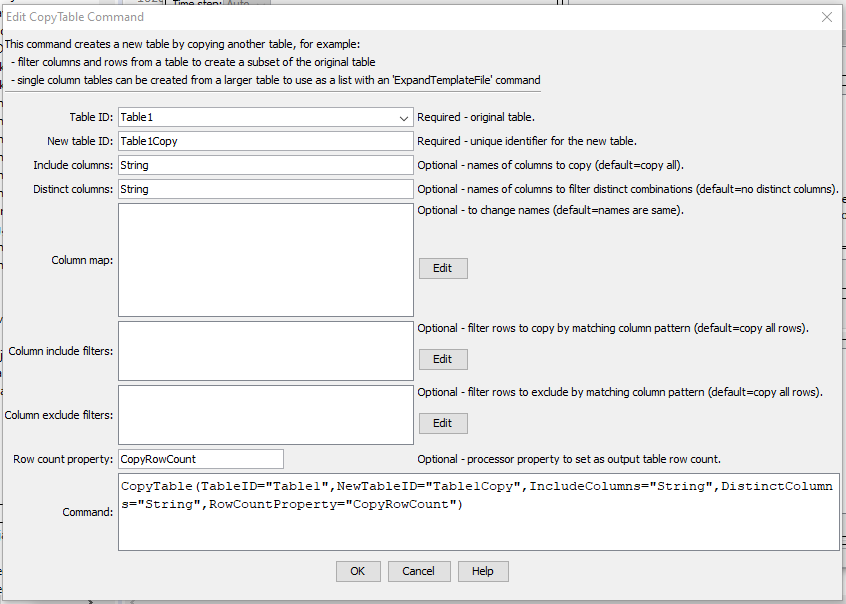Click the 'New table ID:' label
The image size is (846, 604).
pyautogui.click(x=80, y=141)
